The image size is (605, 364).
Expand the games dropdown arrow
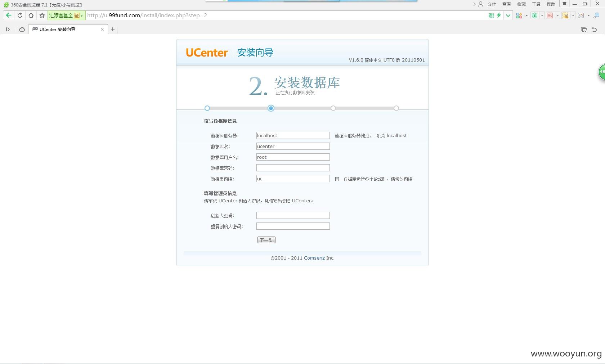point(588,15)
